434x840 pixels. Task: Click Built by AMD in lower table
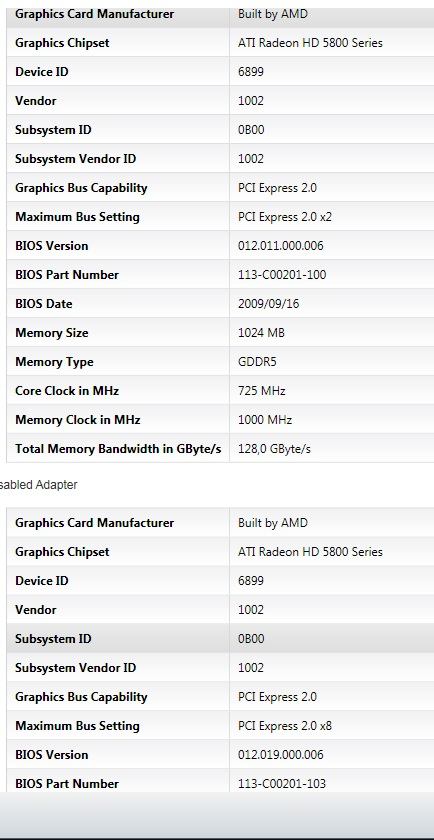pos(273,523)
